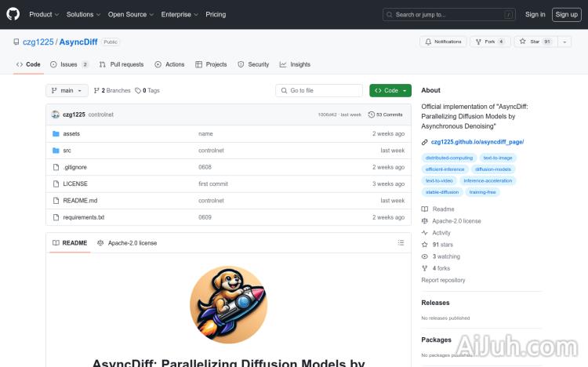This screenshot has height=367, width=588.
Task: View the 0 Tags page
Action: (x=147, y=91)
